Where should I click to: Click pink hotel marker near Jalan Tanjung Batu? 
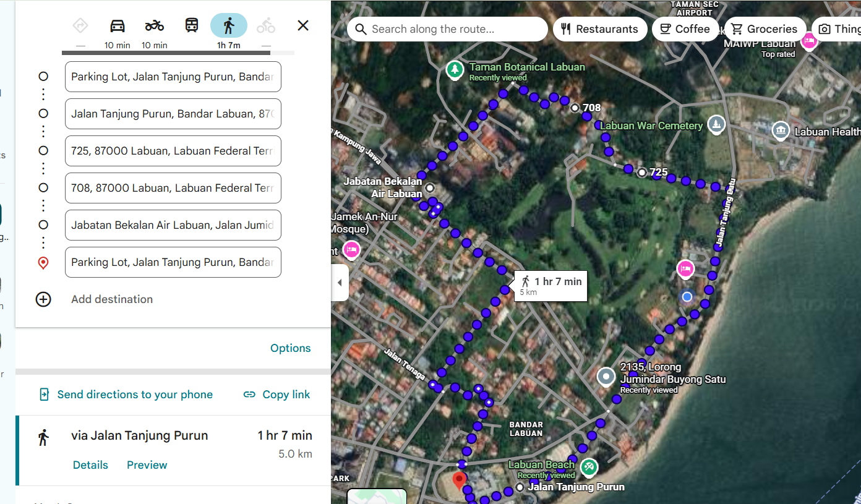click(685, 269)
